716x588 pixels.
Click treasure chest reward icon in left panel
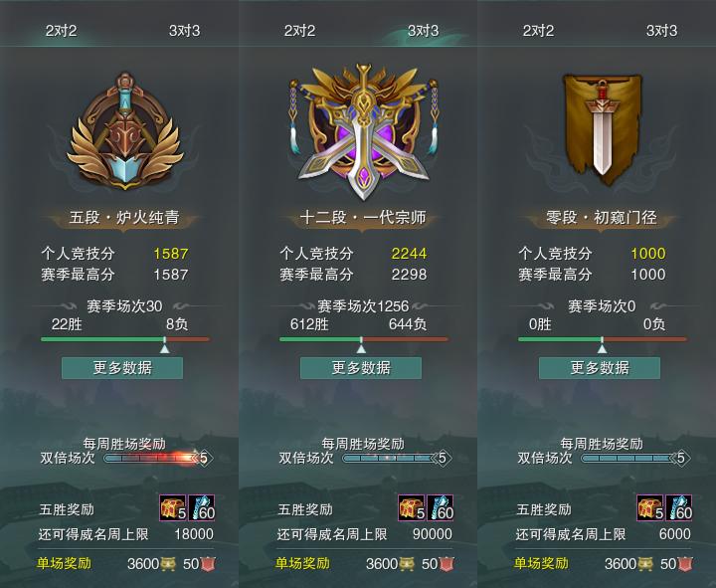point(173,507)
